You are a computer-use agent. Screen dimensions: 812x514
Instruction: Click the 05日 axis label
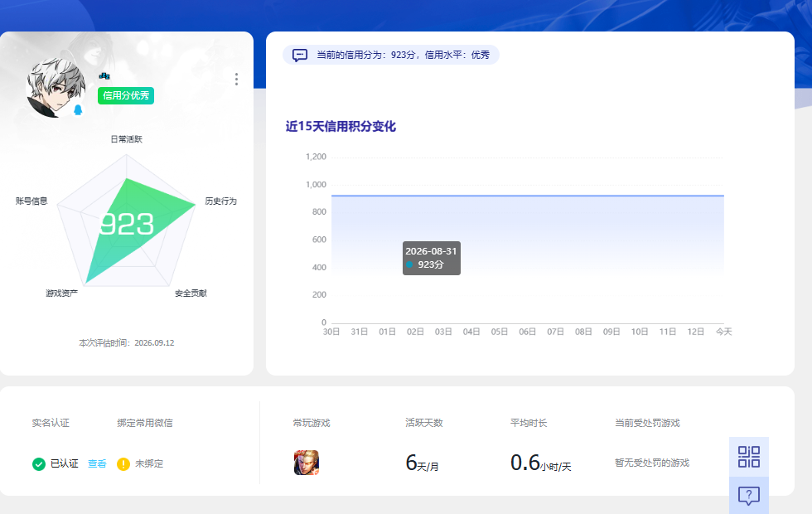[499, 332]
